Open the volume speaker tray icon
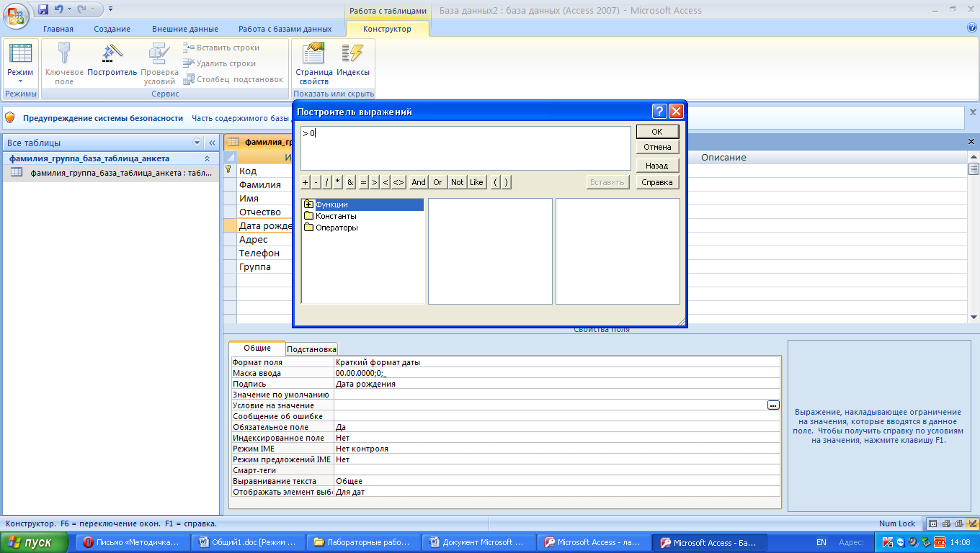The width and height of the screenshot is (980, 553). [x=913, y=542]
